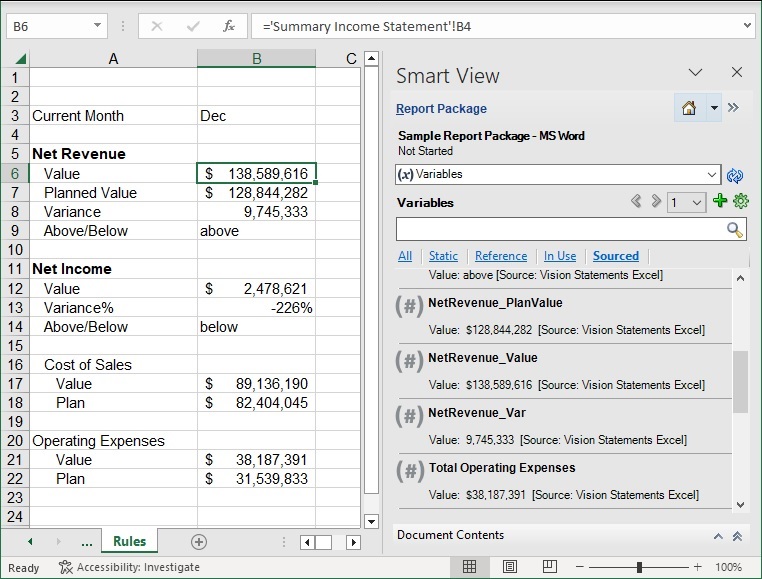This screenshot has height=579, width=762.
Task: Click the double chevron panel switch icon
Action: (x=733, y=107)
